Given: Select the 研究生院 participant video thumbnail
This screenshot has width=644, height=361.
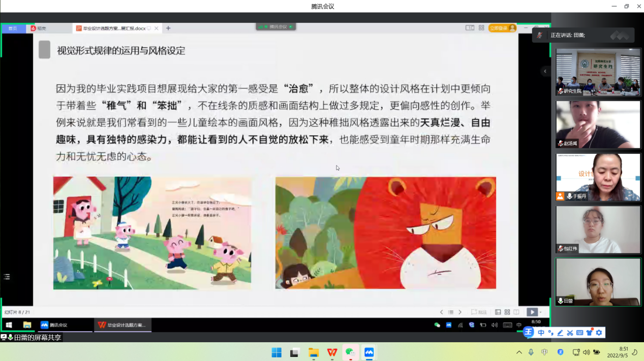Looking at the screenshot, I should [598, 72].
